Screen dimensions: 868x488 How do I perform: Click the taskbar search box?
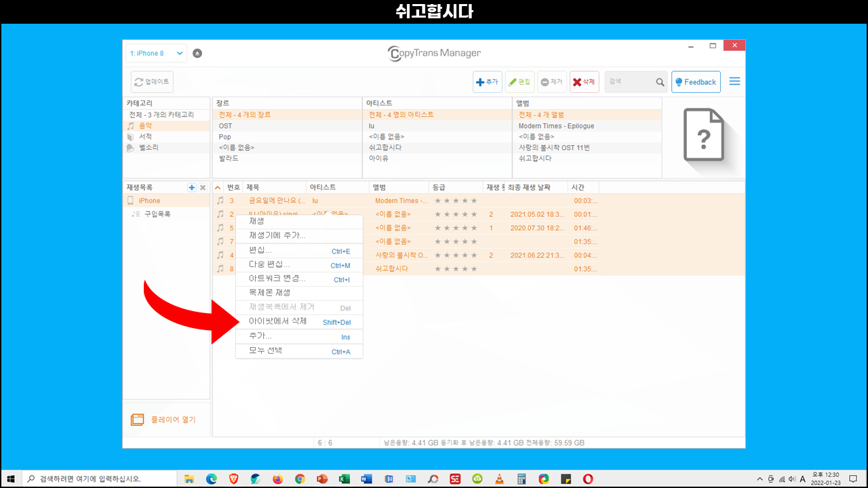[x=98, y=479]
